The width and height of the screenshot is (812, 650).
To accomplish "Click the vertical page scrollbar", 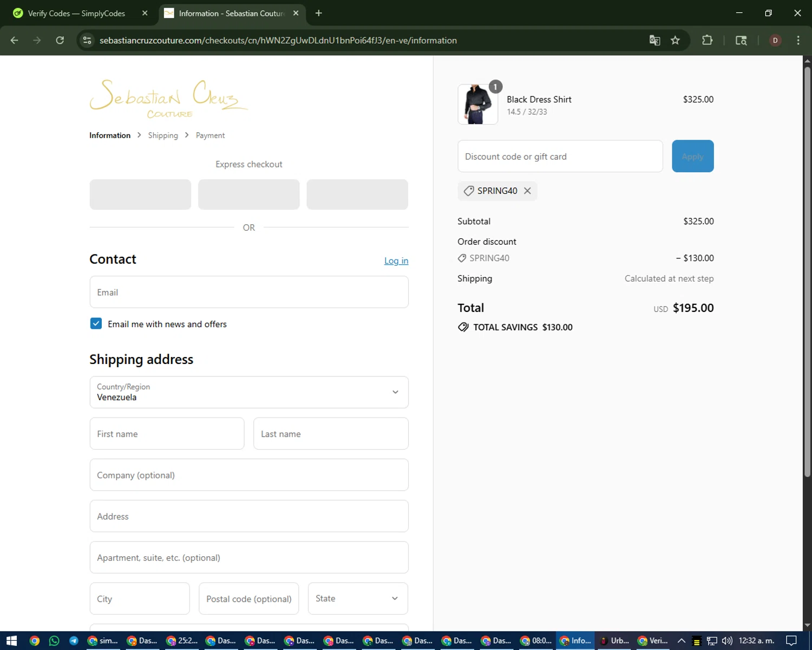I will click(807, 271).
